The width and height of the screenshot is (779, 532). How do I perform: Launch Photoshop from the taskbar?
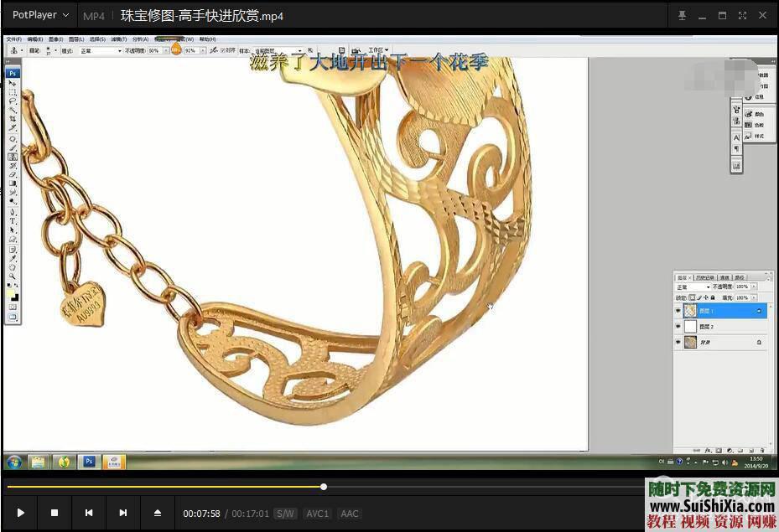coord(88,462)
